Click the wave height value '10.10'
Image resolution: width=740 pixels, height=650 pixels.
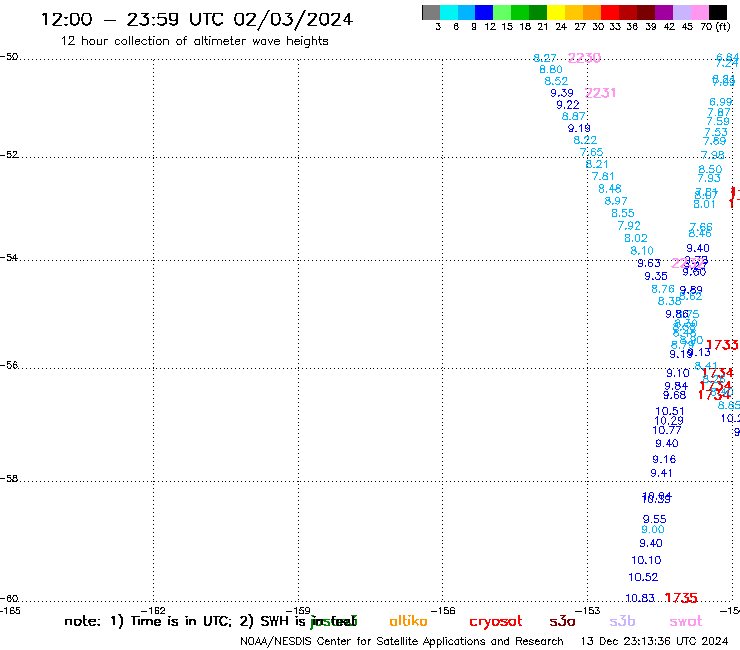point(647,560)
